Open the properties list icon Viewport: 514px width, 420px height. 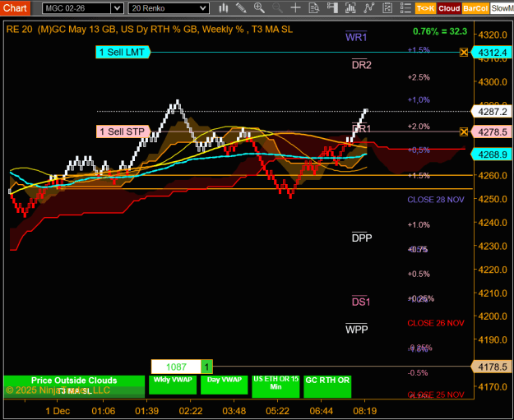[405, 8]
